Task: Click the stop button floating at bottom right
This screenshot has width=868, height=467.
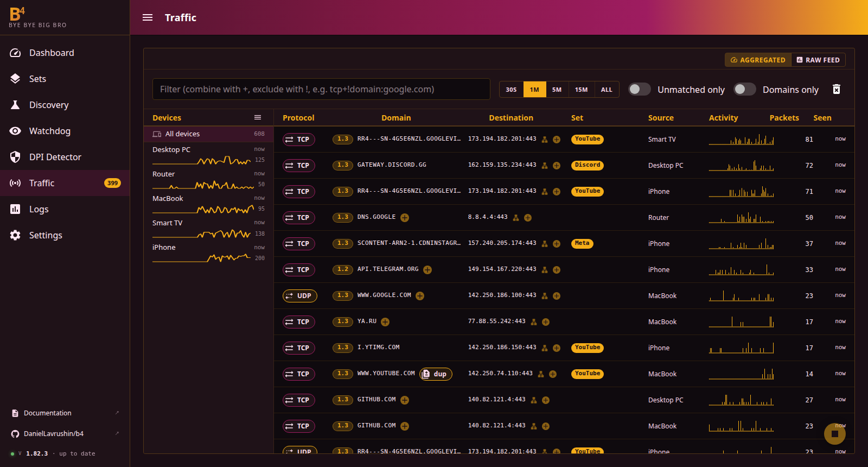Action: [835, 434]
